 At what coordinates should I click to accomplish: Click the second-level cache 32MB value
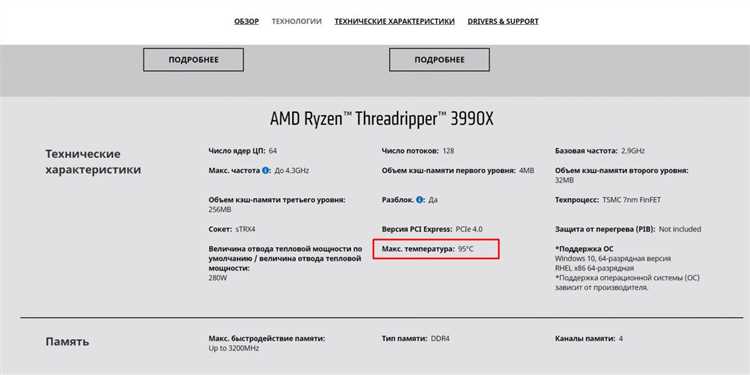coord(564,180)
